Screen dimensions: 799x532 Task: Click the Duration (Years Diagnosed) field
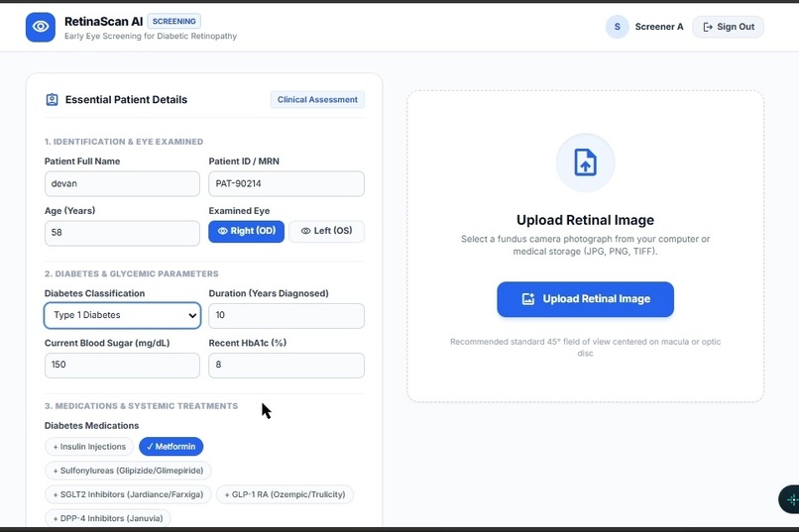(x=286, y=316)
